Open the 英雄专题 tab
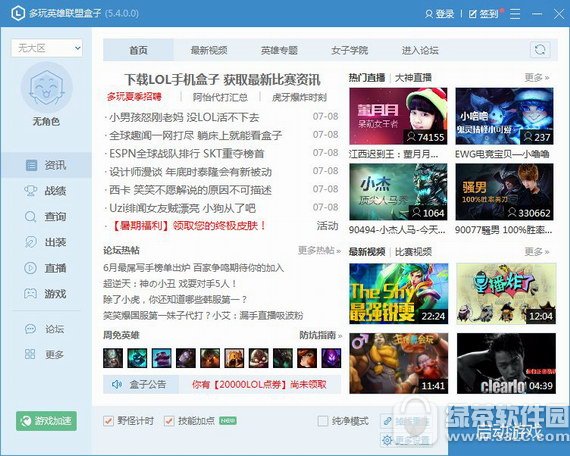 tap(279, 50)
